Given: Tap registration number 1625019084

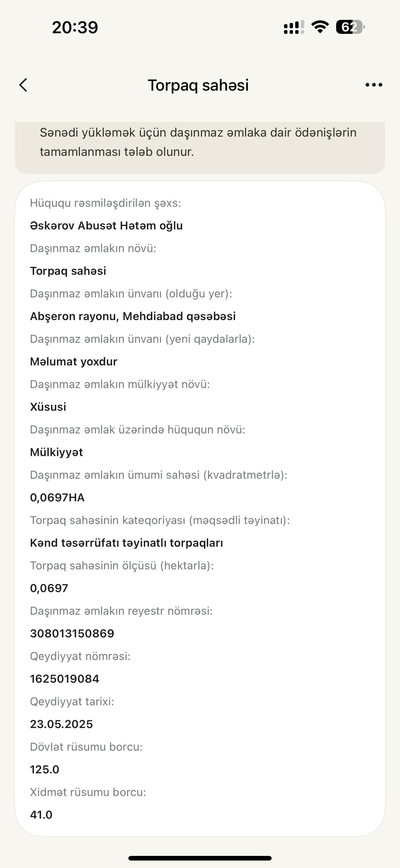Looking at the screenshot, I should pos(64,679).
